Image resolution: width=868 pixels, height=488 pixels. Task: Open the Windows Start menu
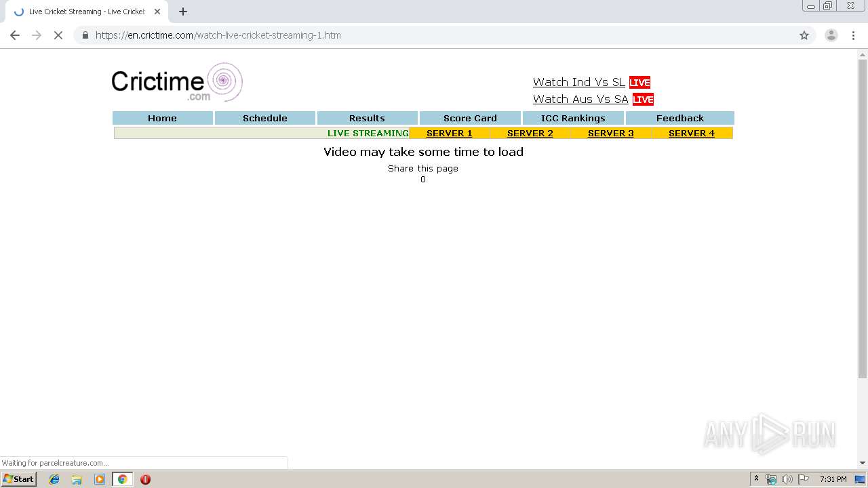click(18, 479)
